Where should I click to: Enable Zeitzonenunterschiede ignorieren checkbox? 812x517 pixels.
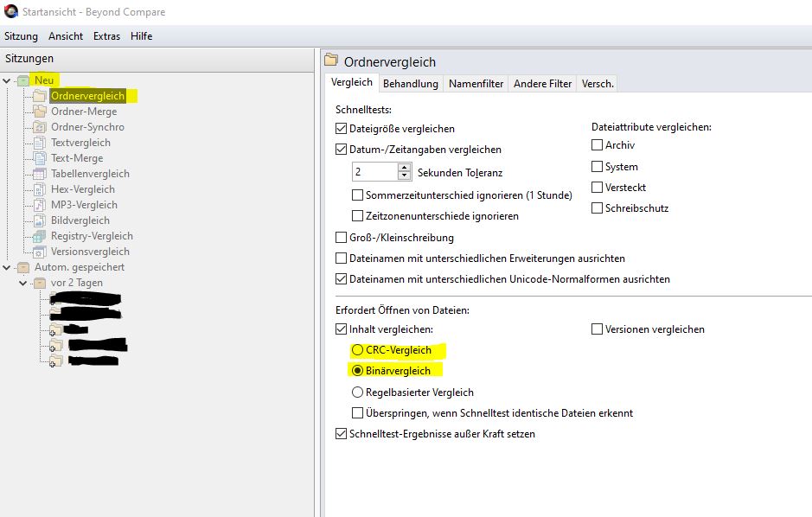pos(357,216)
